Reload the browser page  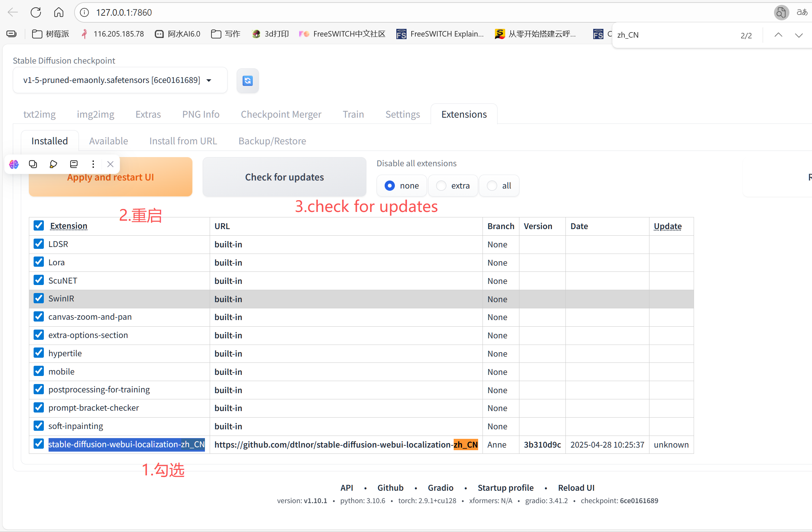point(36,12)
